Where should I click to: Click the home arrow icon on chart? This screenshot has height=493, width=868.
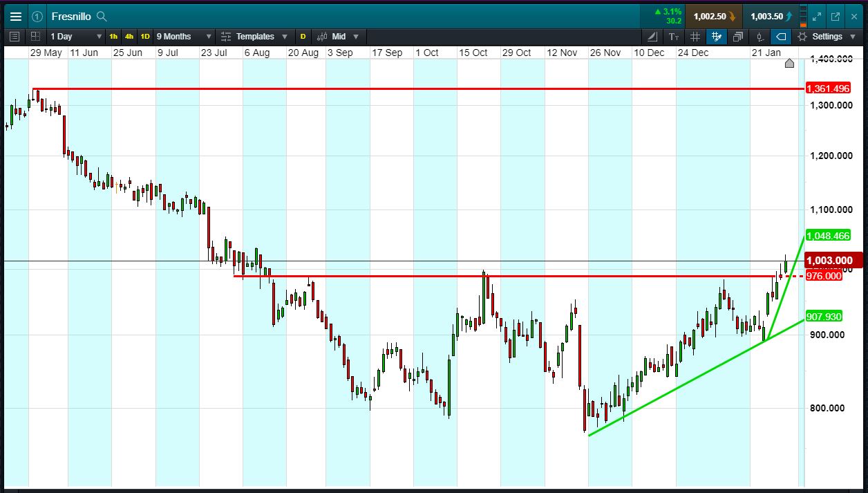pyautogui.click(x=790, y=64)
